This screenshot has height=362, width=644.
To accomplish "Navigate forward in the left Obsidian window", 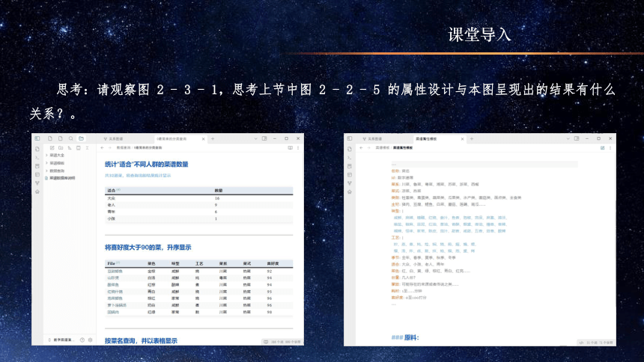I will [109, 148].
